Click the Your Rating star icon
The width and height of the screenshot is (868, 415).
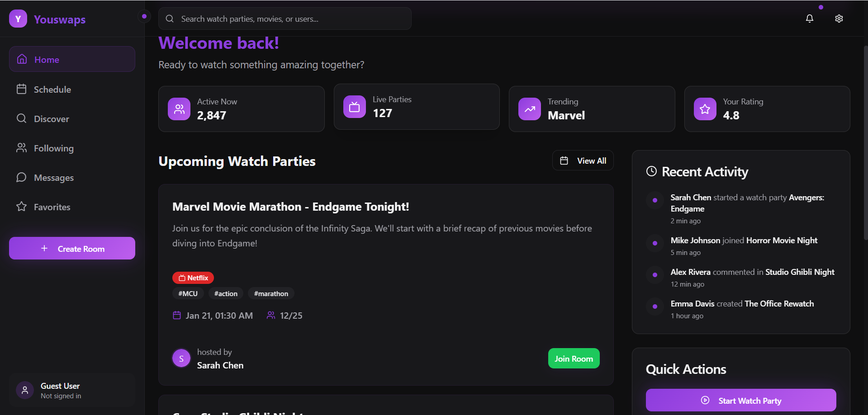[x=705, y=109]
